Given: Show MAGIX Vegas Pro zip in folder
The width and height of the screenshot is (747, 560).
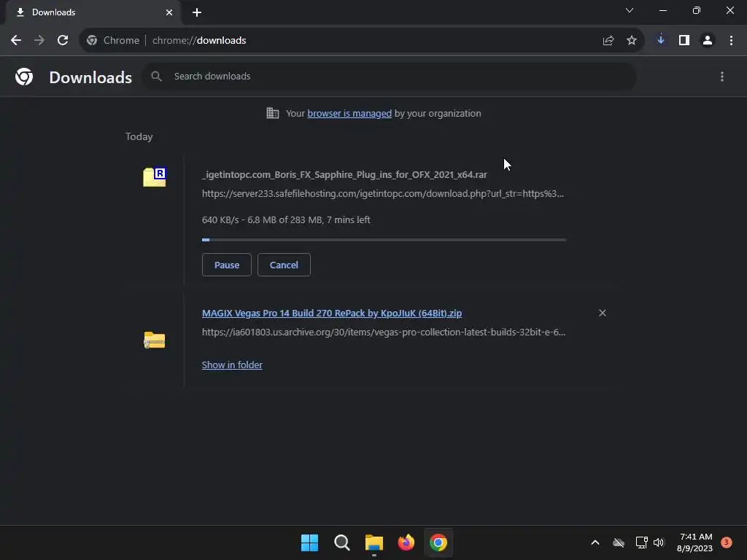Looking at the screenshot, I should pyautogui.click(x=232, y=365).
